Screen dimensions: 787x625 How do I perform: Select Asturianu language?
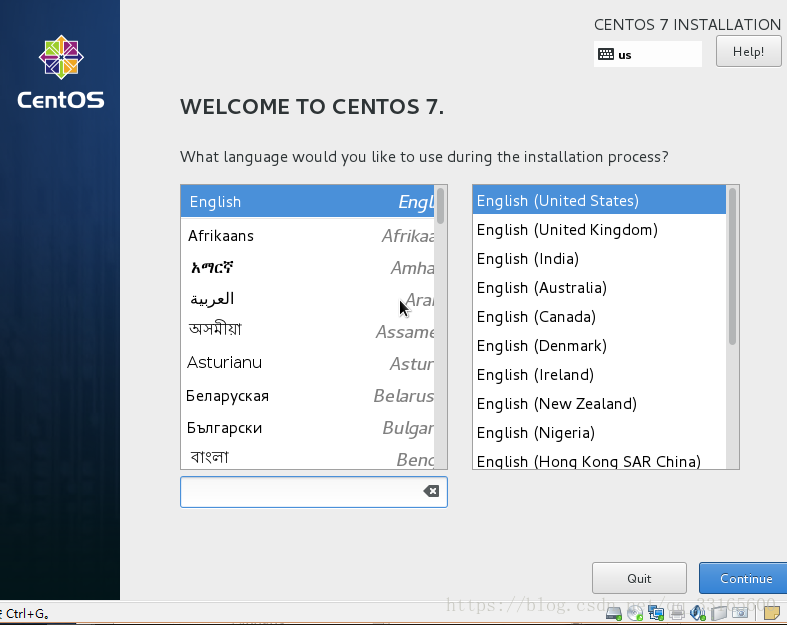[x=307, y=363]
